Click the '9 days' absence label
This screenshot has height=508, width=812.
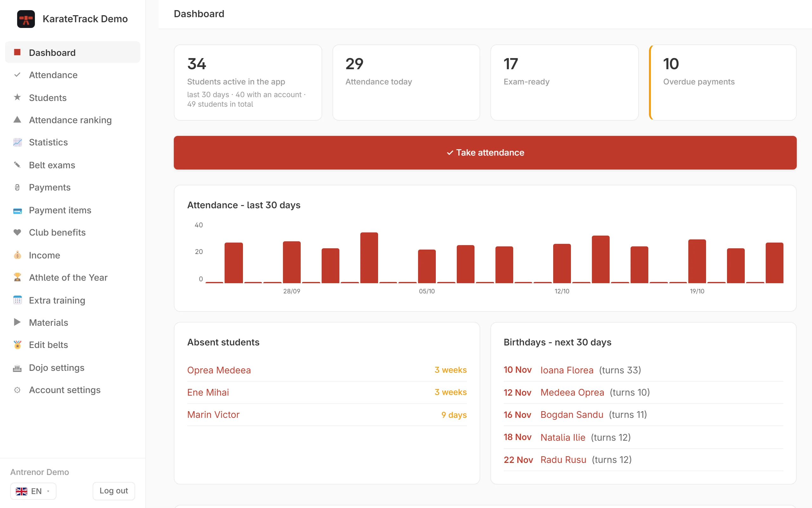454,415
